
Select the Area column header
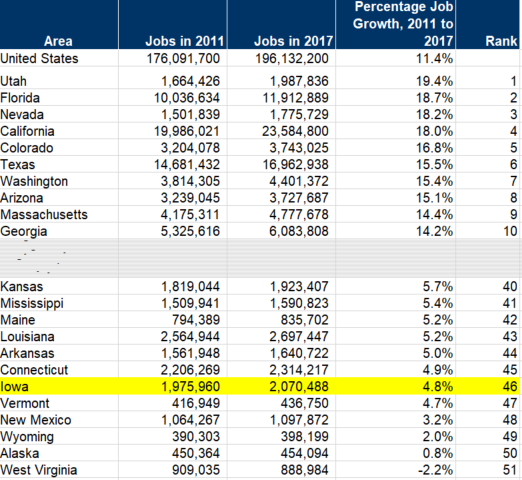click(59, 25)
